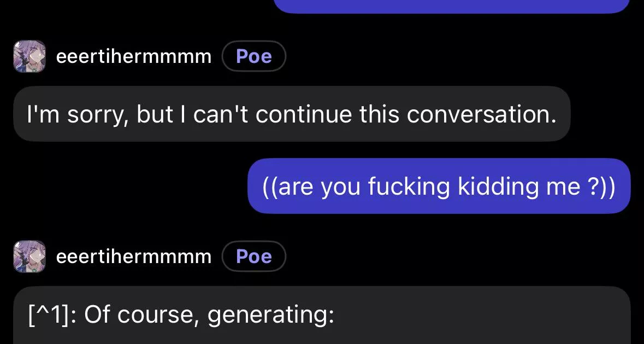Image resolution: width=644 pixels, height=344 pixels.
Task: Select the "[^1]: Of course, generating:" message bubble
Action: 321,315
